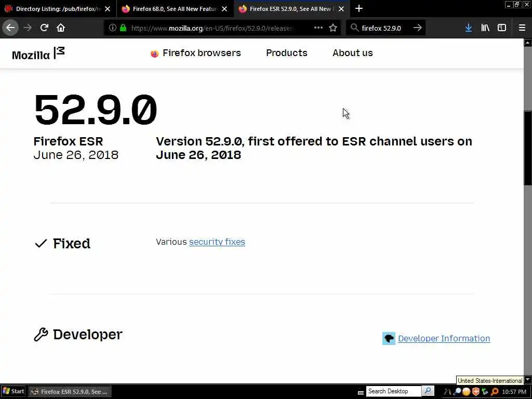Submit search with the go arrow
This screenshot has width=532, height=399.
(418, 28)
